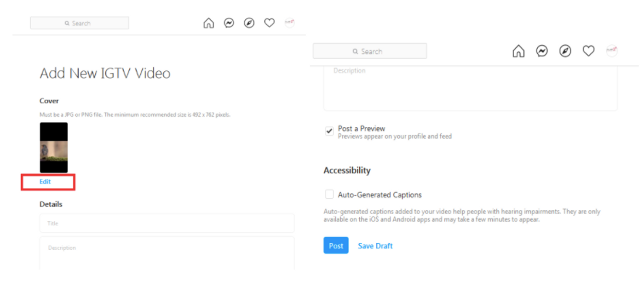The height and width of the screenshot is (292, 644).
Task: Click the Search box above Add New IGTV Video
Action: point(80,23)
